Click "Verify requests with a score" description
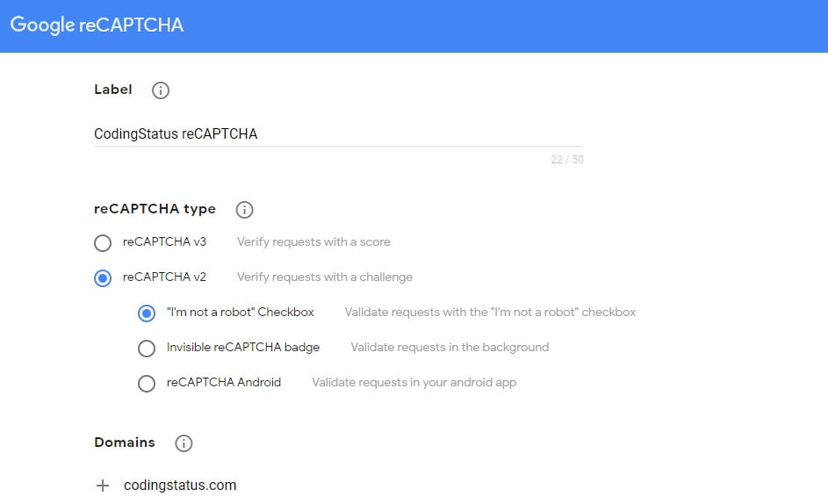The width and height of the screenshot is (828, 504). [x=313, y=241]
